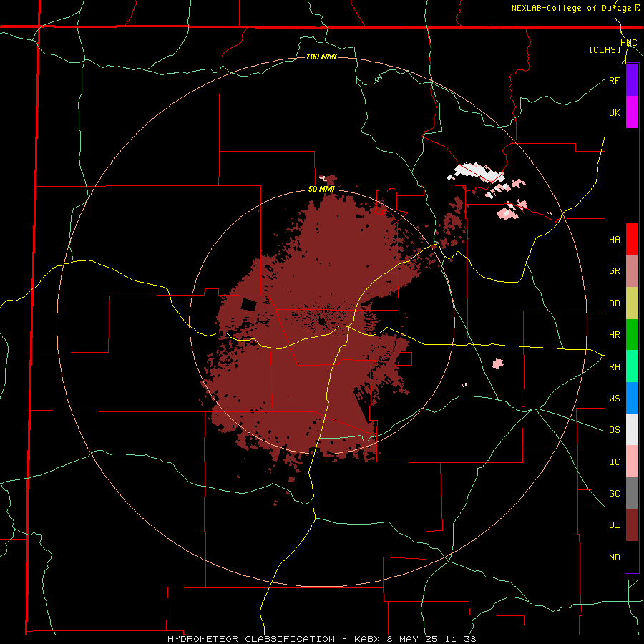Screen dimensions: 644x644
Task: Click the GC legend label
Action: click(x=614, y=494)
